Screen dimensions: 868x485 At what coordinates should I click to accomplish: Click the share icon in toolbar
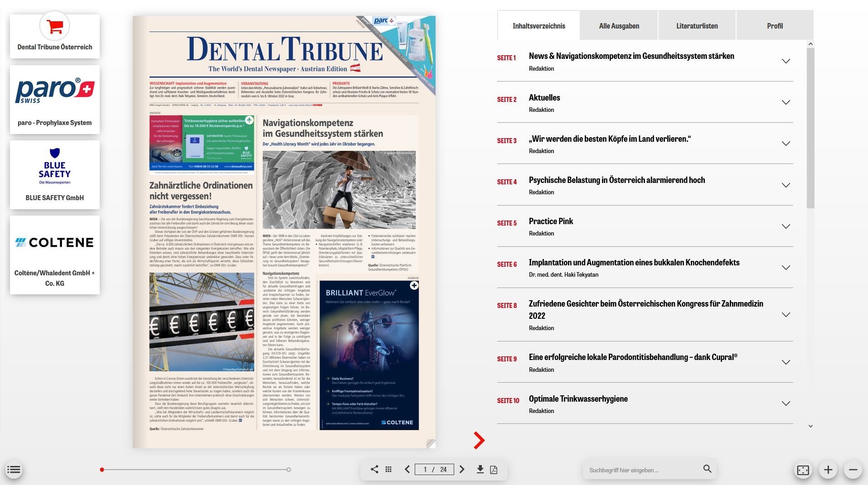click(374, 469)
